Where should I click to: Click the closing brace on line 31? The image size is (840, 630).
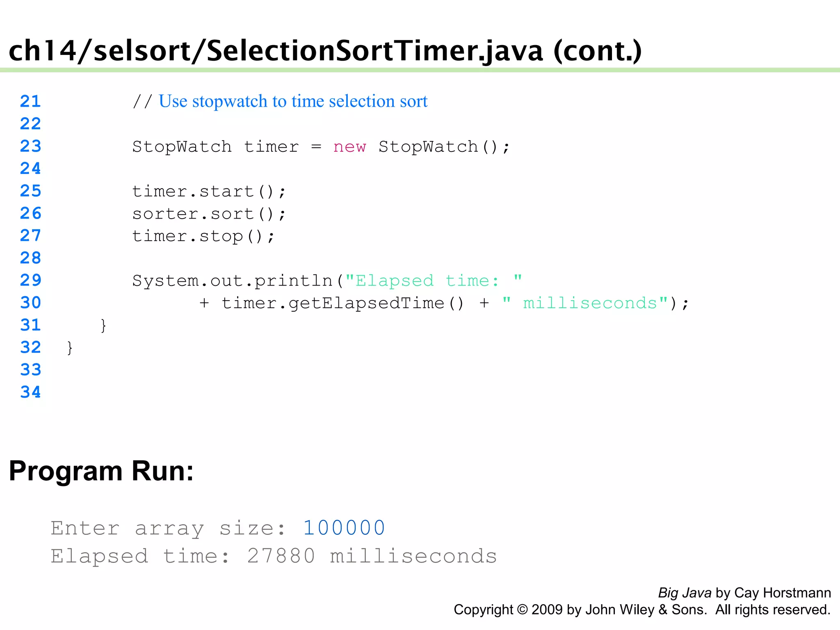[x=103, y=326]
